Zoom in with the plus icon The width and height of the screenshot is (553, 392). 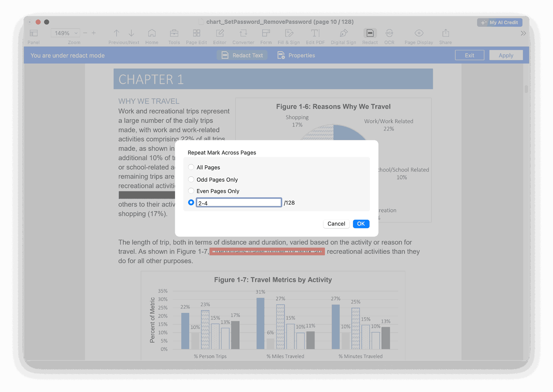click(94, 33)
